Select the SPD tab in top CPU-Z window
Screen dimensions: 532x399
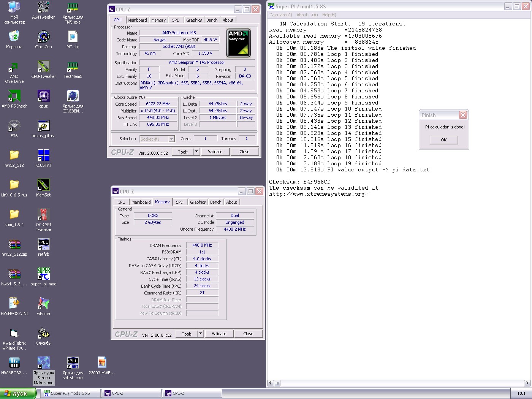click(176, 20)
